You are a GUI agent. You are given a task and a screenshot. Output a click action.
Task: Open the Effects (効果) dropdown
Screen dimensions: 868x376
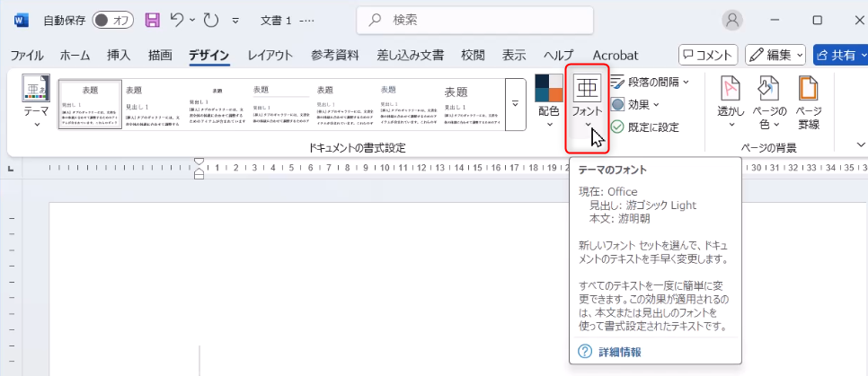point(636,104)
